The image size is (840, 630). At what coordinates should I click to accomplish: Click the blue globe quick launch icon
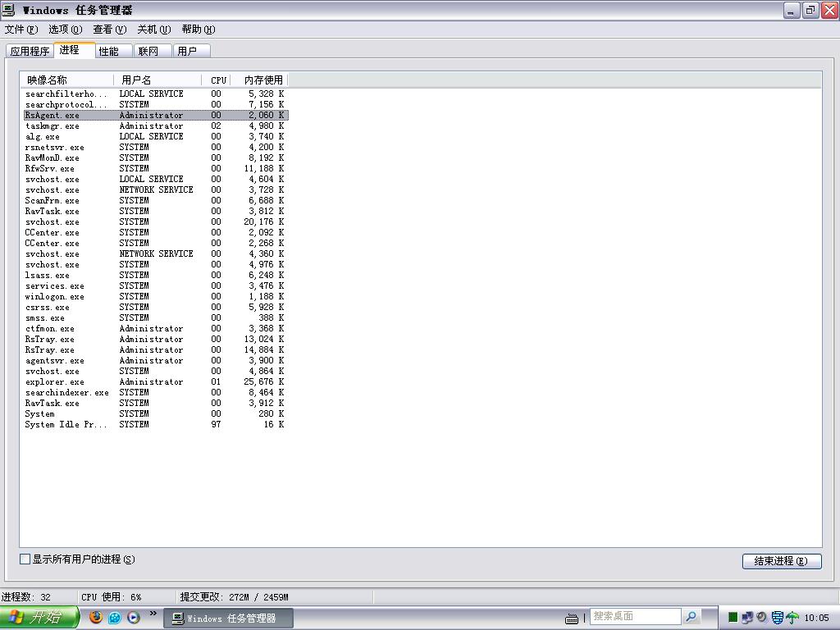[115, 618]
